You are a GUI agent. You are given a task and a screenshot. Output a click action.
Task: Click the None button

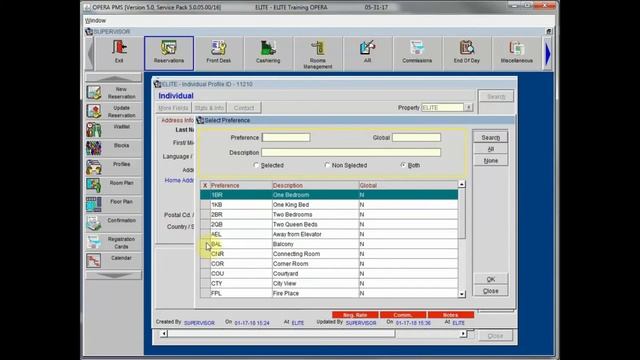491,160
